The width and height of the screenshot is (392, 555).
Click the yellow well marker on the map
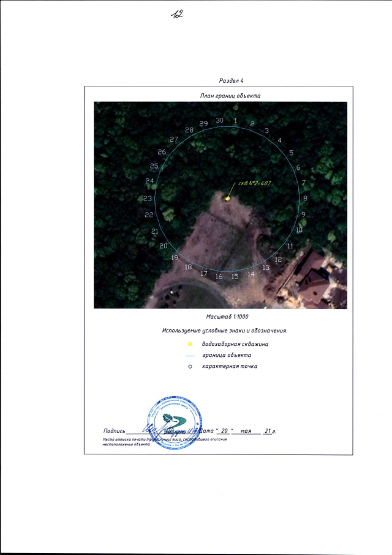tap(228, 198)
